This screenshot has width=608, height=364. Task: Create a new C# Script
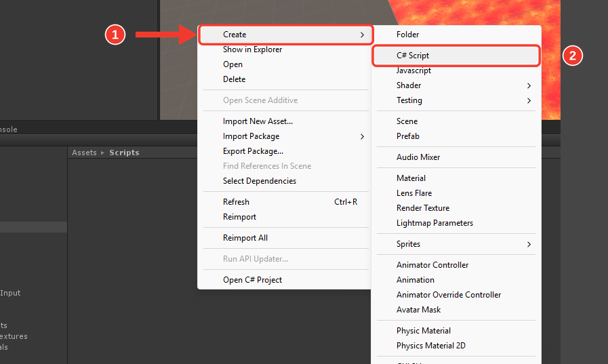[456, 56]
